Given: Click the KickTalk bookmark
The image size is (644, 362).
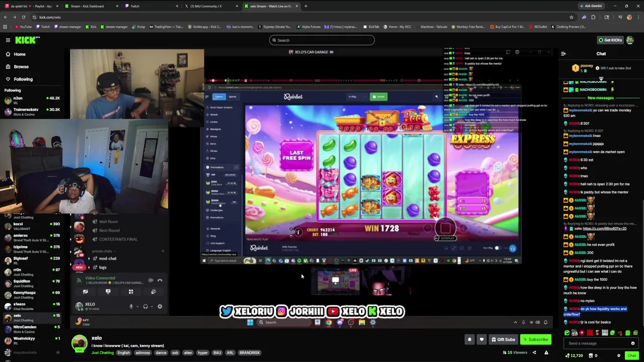Looking at the screenshot, I should click(x=371, y=27).
